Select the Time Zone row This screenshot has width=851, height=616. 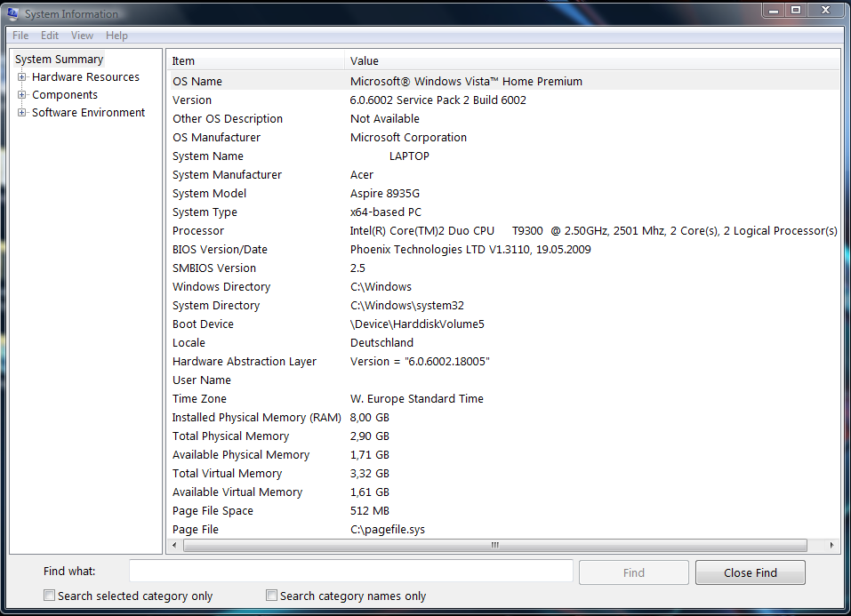pos(503,399)
